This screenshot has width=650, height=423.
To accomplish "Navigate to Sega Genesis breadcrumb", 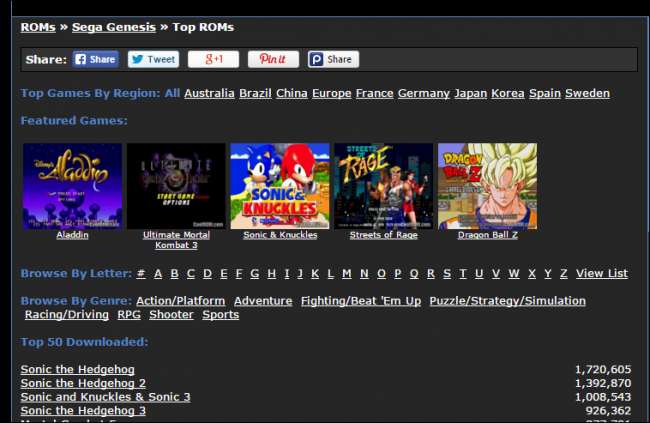I will pyautogui.click(x=112, y=27).
